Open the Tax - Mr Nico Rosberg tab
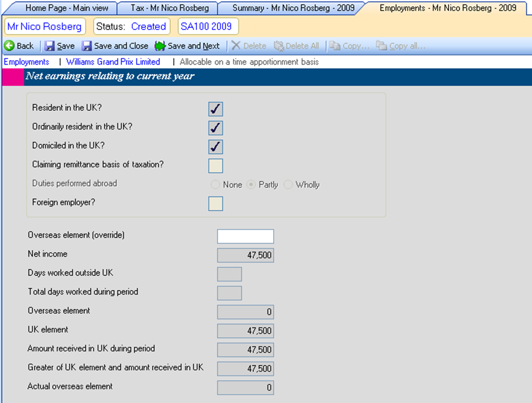 (170, 8)
